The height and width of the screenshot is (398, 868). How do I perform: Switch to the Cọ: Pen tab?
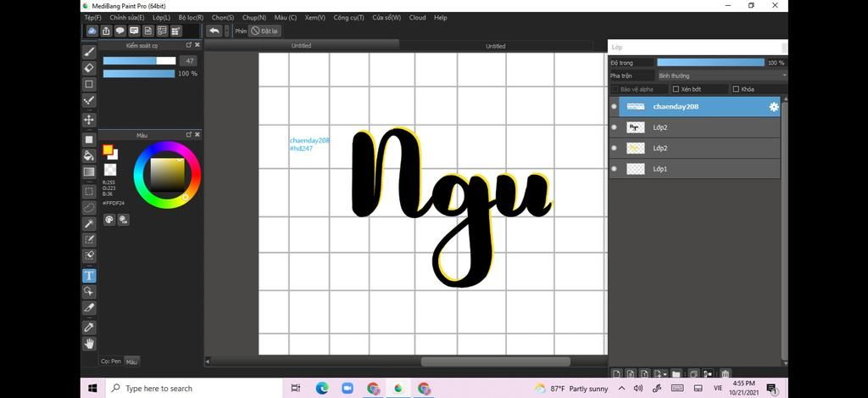(x=111, y=361)
